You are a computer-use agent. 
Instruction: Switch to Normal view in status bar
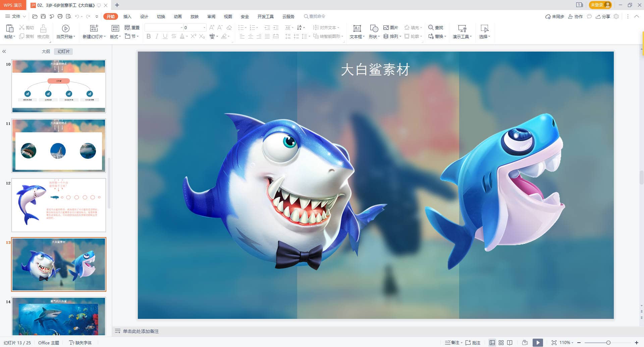point(492,343)
